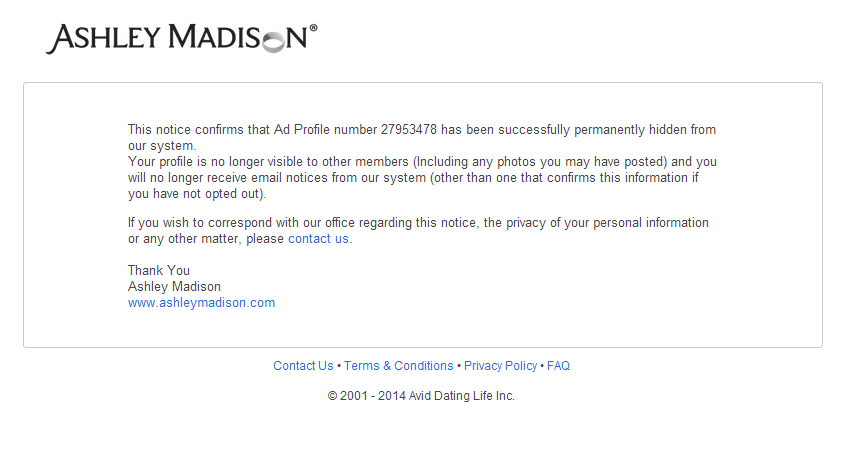The height and width of the screenshot is (449, 856).
Task: Open the Terms & Conditions page
Action: point(399,365)
